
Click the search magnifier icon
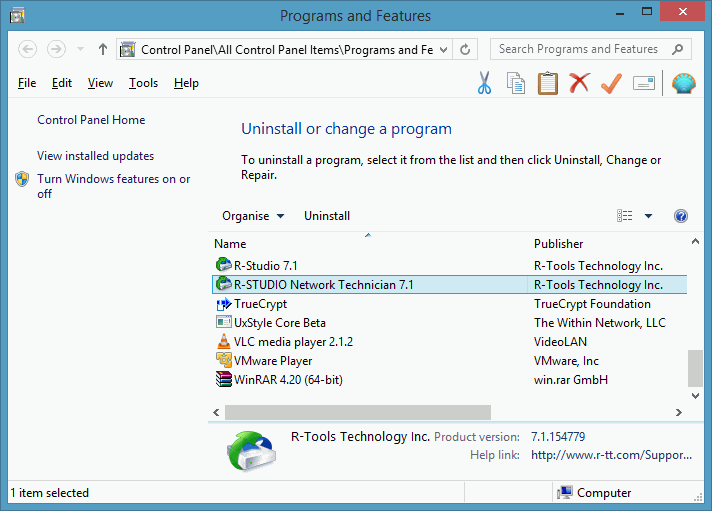point(677,49)
